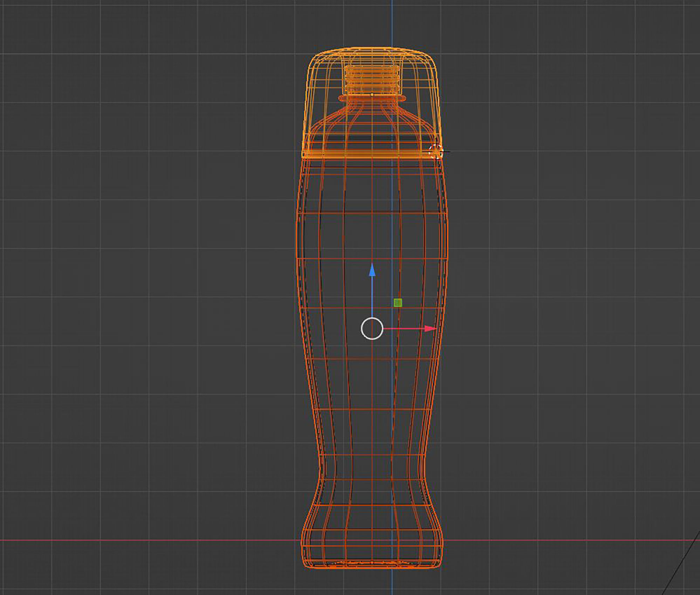Click the 3D cursor crosshair beside the cap
The image size is (700, 595).
436,152
